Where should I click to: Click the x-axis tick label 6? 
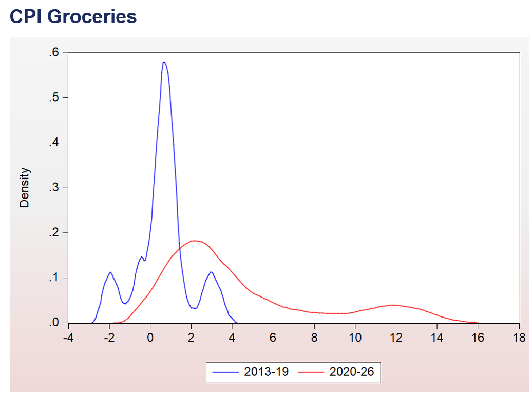coord(273,338)
